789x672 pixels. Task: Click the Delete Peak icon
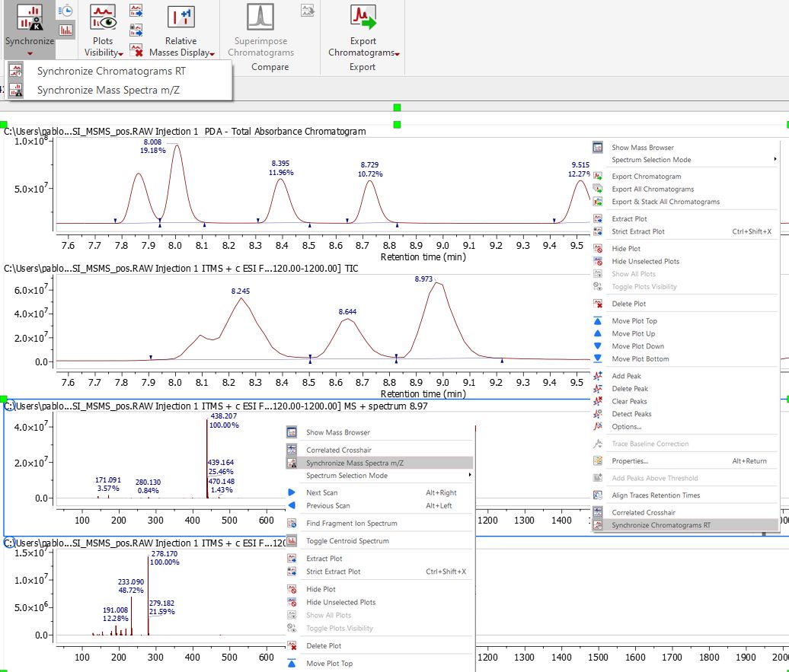pyautogui.click(x=598, y=388)
